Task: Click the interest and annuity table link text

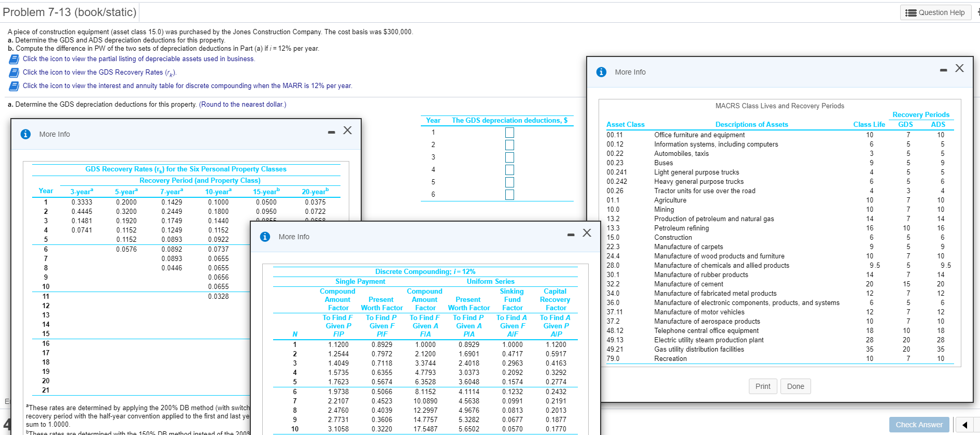Action: tap(188, 86)
